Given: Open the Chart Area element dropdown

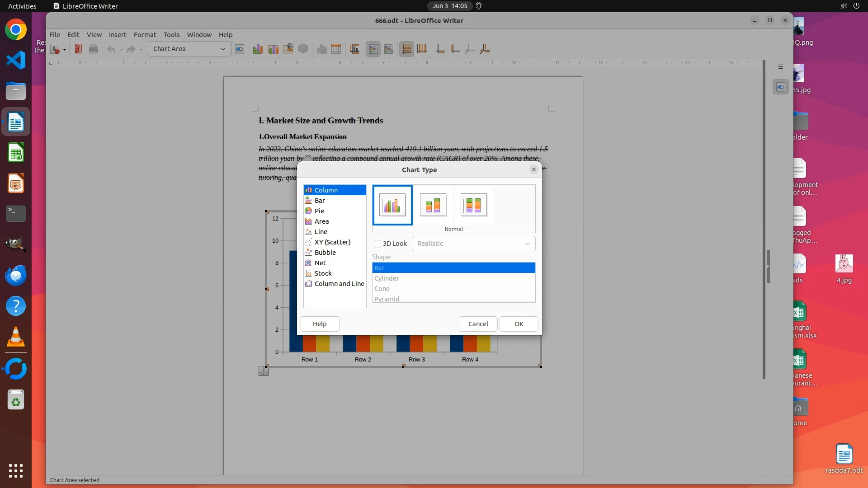Looking at the screenshot, I should pos(222,49).
